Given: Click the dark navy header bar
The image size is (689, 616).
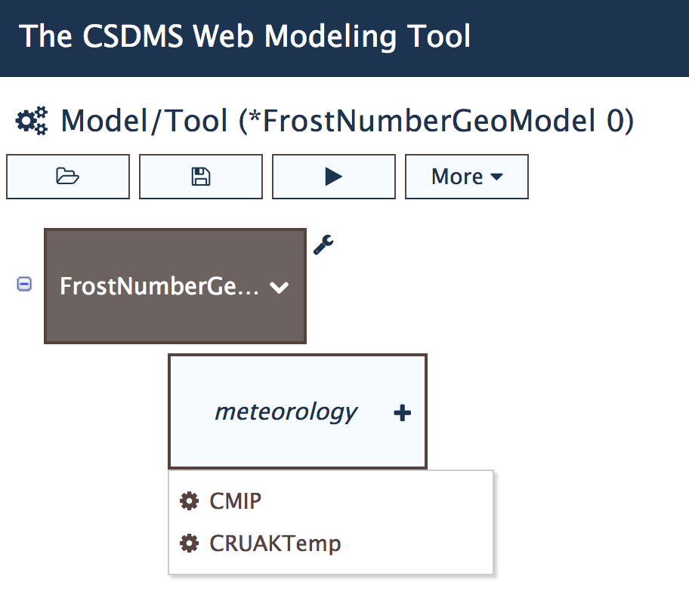Looking at the screenshot, I should [344, 38].
